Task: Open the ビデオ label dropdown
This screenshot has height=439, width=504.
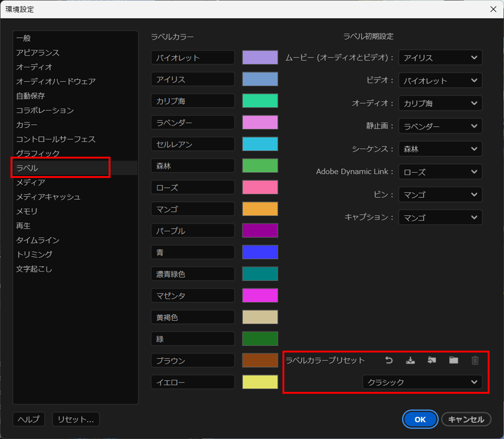Action: pyautogui.click(x=440, y=80)
